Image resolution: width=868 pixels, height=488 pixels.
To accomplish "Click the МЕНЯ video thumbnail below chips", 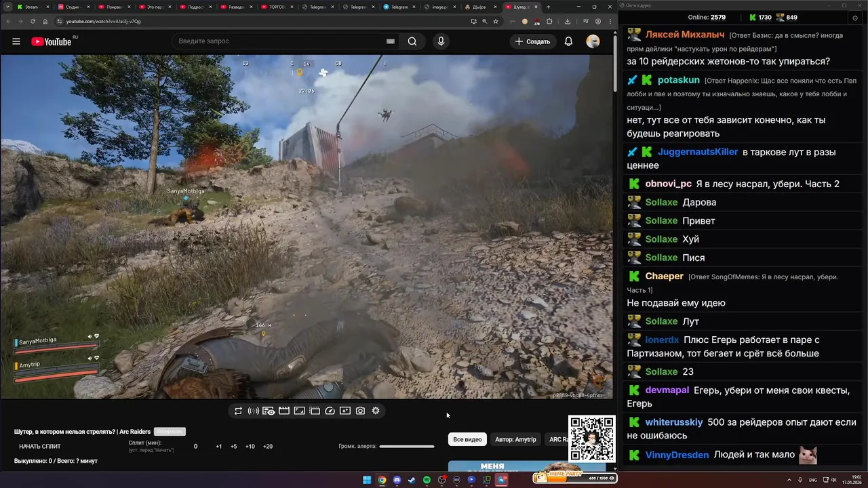I will coord(527,466).
